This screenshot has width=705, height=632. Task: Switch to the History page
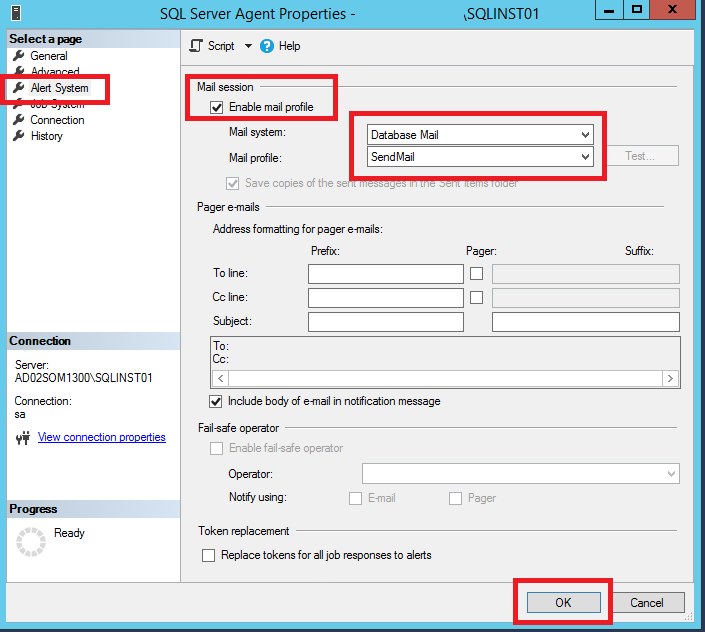click(47, 136)
